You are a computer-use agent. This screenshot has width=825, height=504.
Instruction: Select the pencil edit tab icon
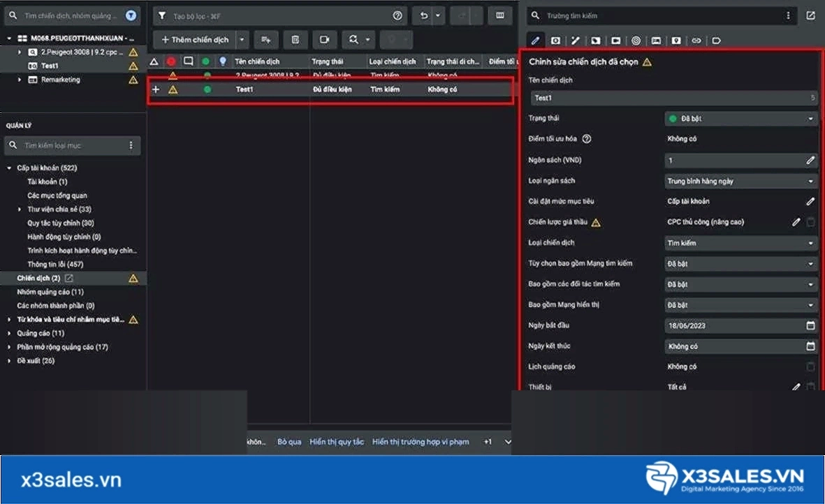point(535,40)
